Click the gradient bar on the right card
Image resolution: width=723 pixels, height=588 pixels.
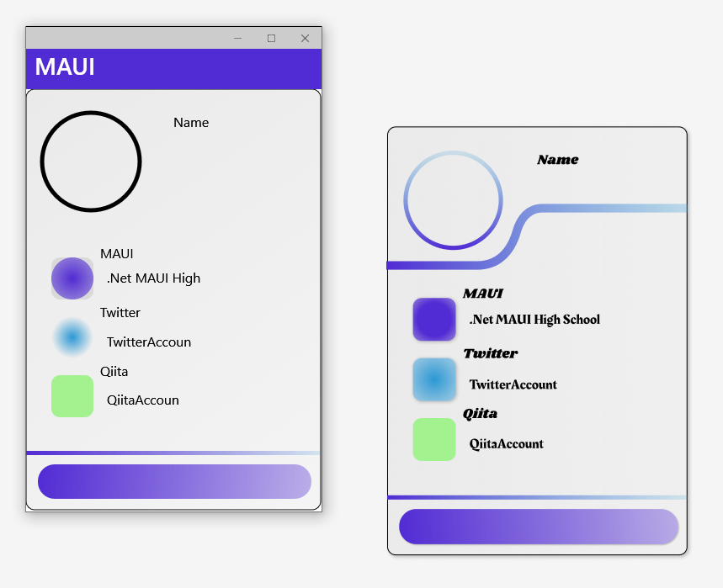click(x=537, y=526)
